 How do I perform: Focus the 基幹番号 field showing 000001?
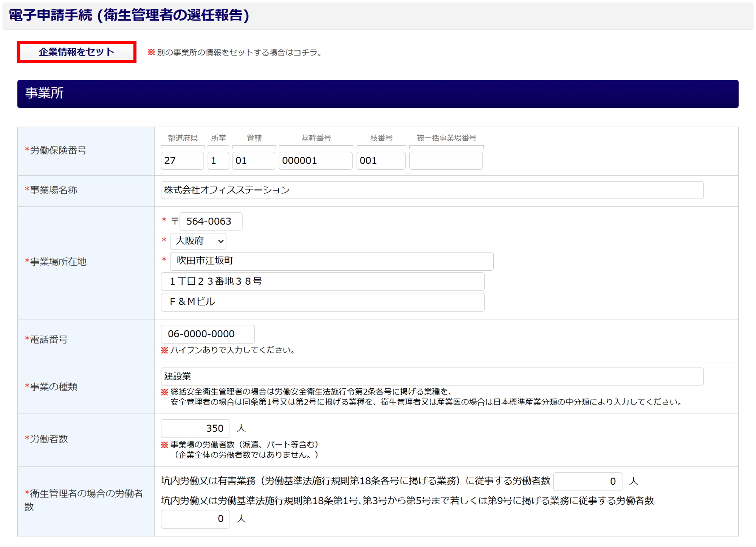click(x=315, y=161)
